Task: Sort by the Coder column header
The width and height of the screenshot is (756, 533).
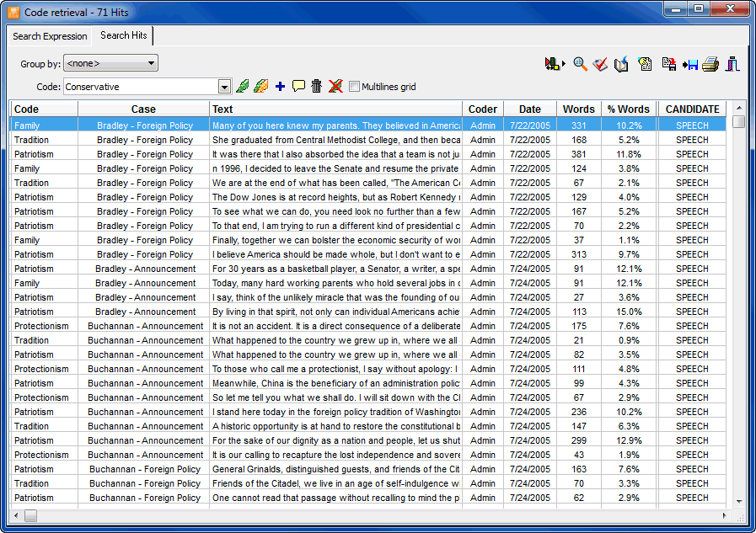Action: pos(483,109)
